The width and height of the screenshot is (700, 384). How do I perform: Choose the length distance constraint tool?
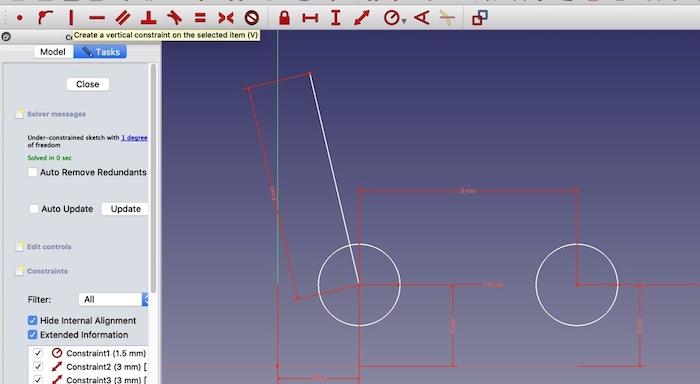[362, 18]
